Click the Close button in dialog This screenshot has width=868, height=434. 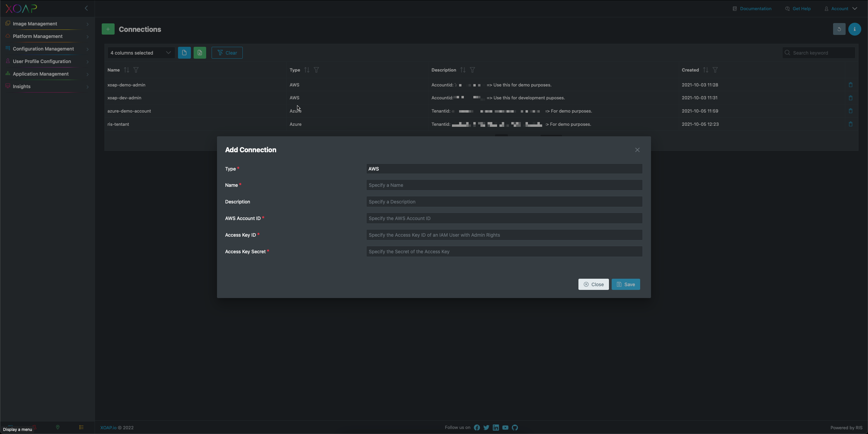(x=593, y=284)
